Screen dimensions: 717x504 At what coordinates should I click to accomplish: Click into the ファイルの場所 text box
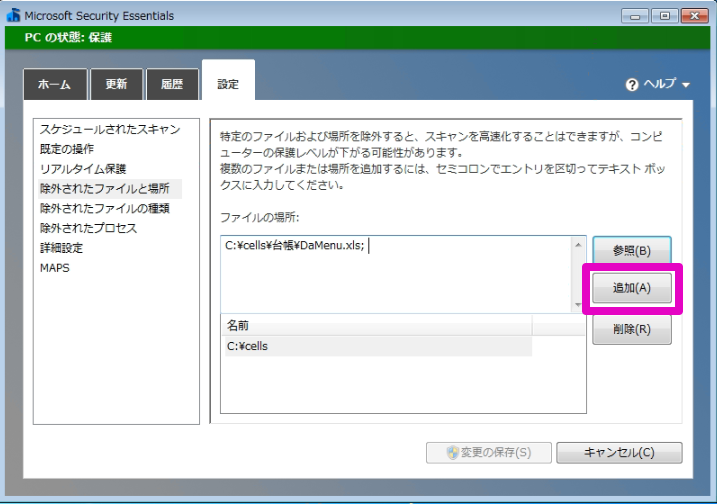click(396, 274)
